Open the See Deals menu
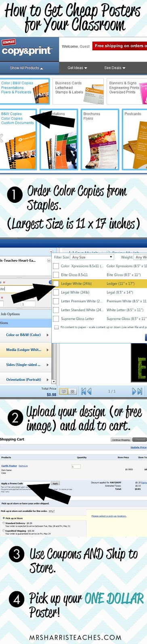Screen dimensions: 147x644 115,68
